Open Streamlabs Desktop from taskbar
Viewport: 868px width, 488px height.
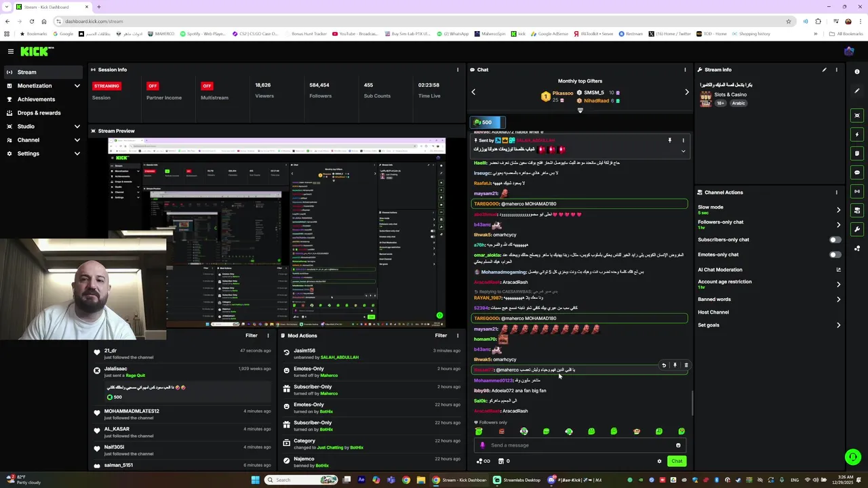(x=517, y=480)
